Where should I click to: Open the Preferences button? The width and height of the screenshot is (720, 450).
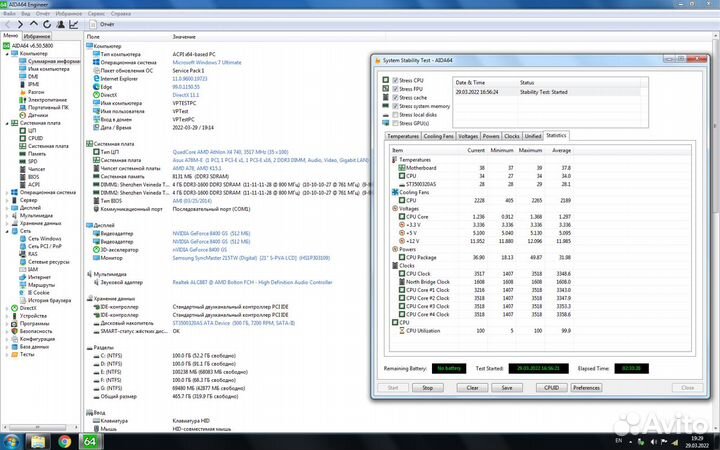click(586, 388)
